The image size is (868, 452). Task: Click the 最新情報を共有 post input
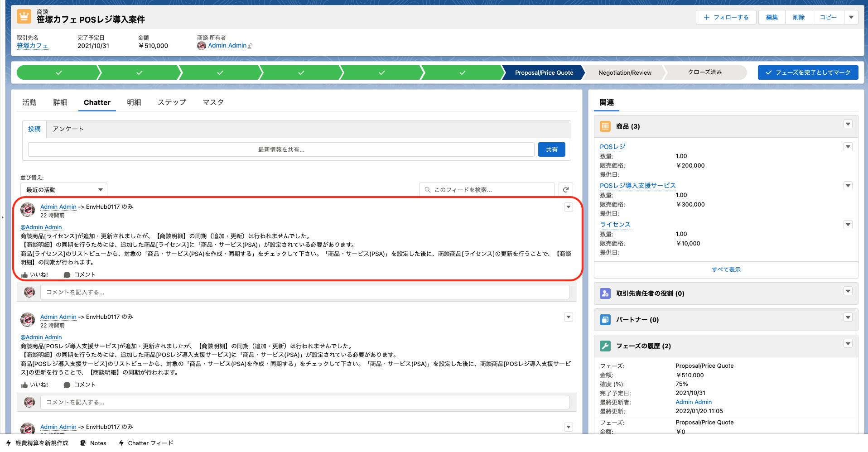pos(281,149)
